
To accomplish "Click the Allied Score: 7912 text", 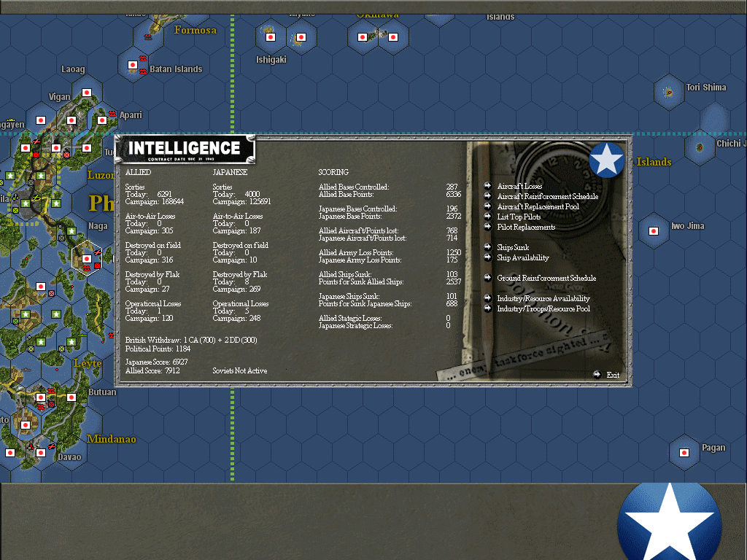I will point(152,370).
